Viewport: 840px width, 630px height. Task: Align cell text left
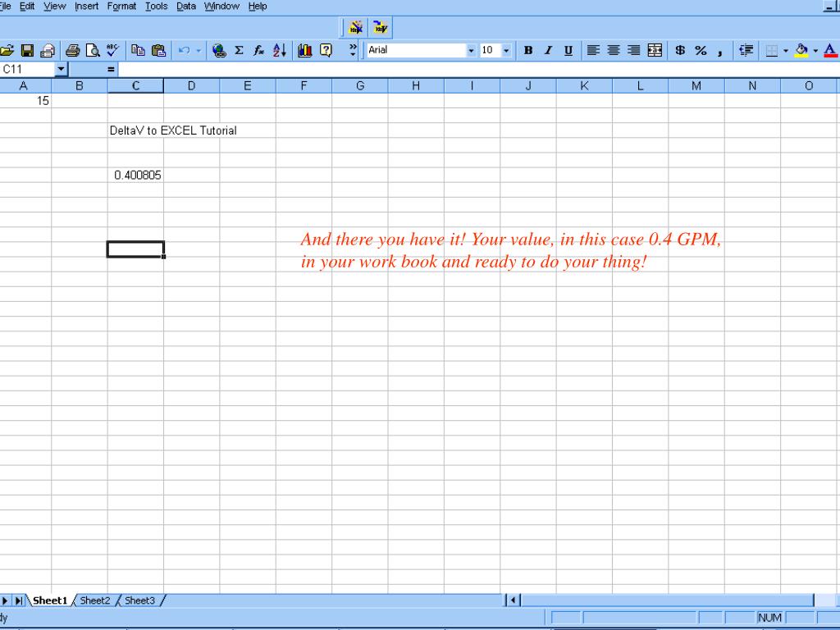point(592,50)
